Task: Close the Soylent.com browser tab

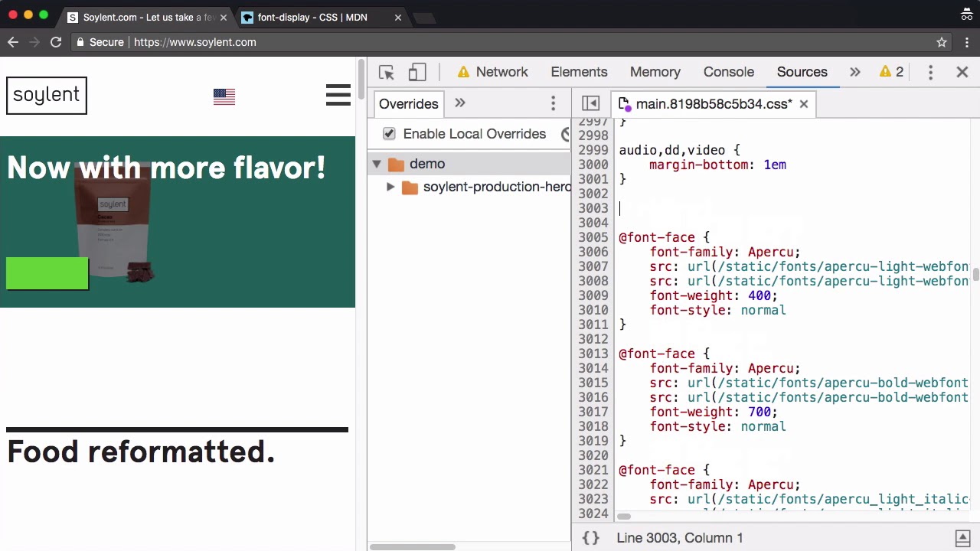Action: coord(223,17)
